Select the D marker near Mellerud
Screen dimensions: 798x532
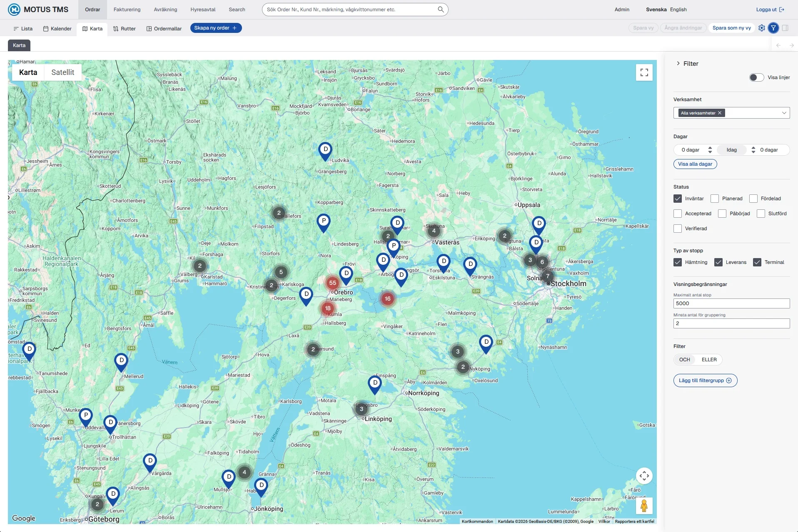(121, 362)
